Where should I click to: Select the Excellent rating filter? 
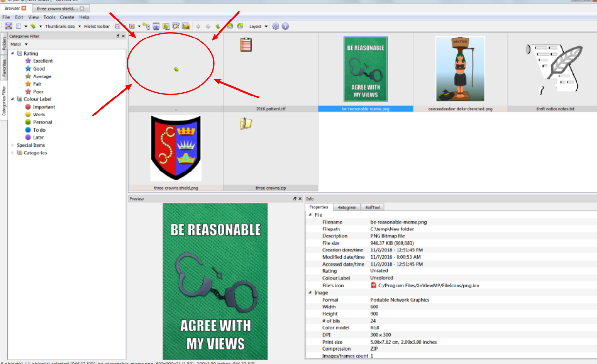(39, 61)
